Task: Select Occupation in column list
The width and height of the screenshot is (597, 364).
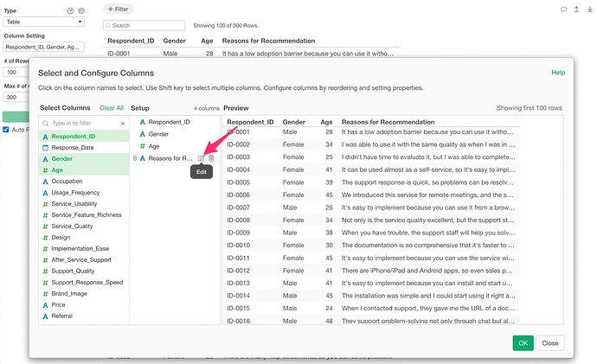Action: (x=67, y=181)
